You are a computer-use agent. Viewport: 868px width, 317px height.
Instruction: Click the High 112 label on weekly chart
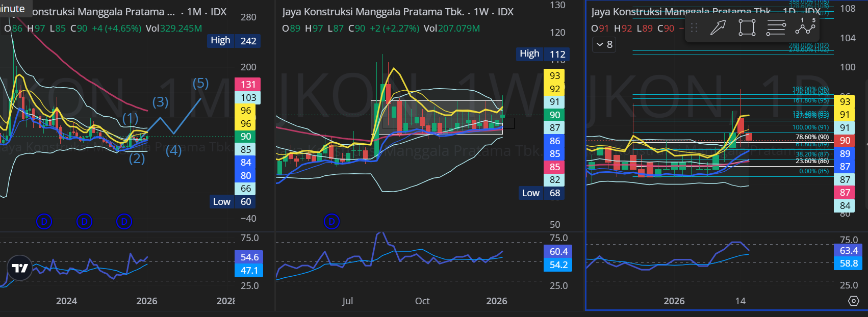(x=543, y=54)
